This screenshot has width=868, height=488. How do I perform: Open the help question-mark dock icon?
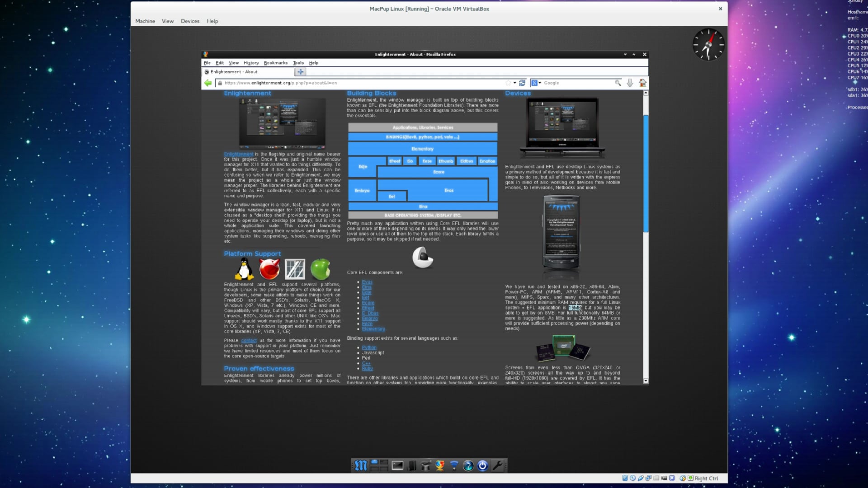pyautogui.click(x=468, y=465)
